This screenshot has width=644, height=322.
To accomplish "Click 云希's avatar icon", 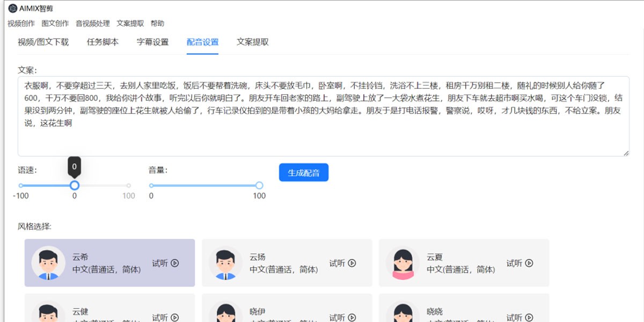I will point(48,262).
